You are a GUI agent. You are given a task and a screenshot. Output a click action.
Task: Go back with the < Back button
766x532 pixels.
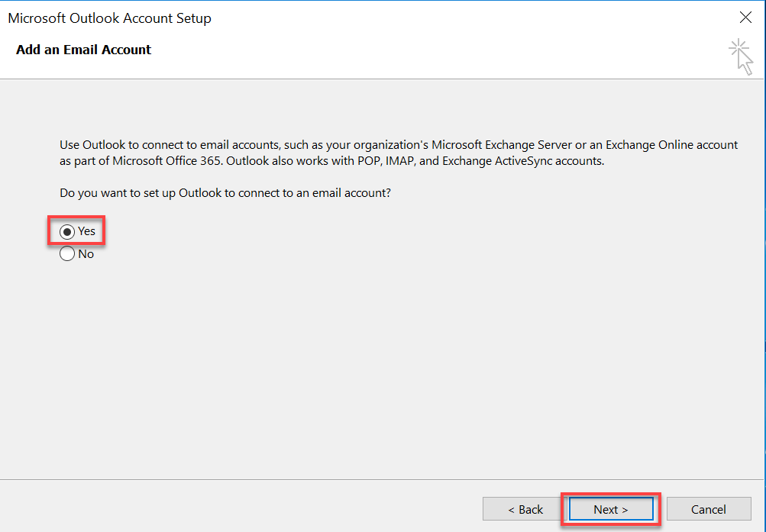click(525, 509)
